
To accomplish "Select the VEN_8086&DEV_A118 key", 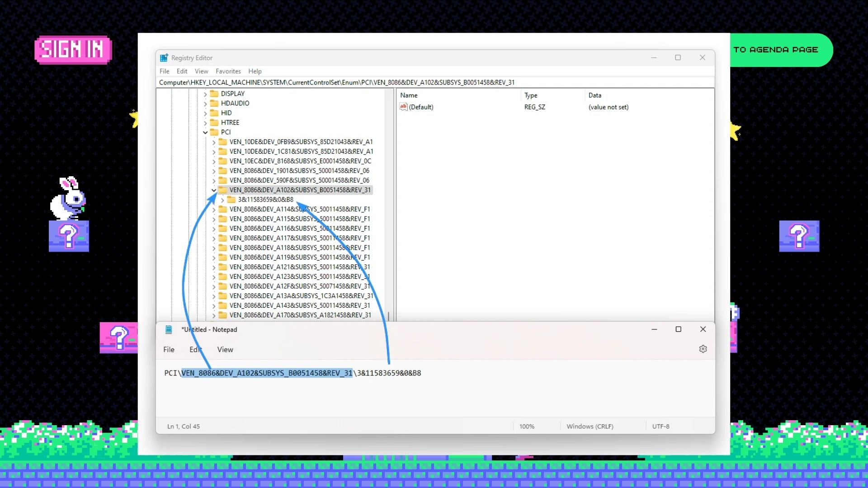I will (x=299, y=248).
